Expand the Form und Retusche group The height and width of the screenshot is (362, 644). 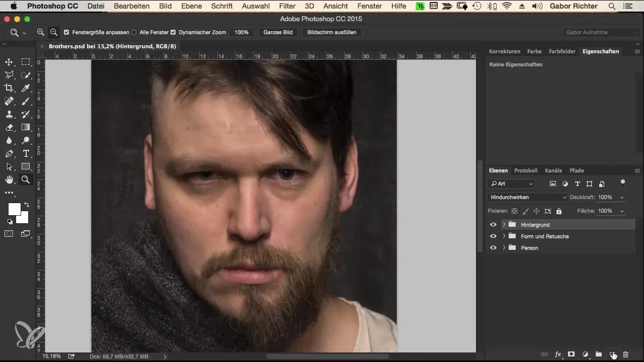[504, 236]
